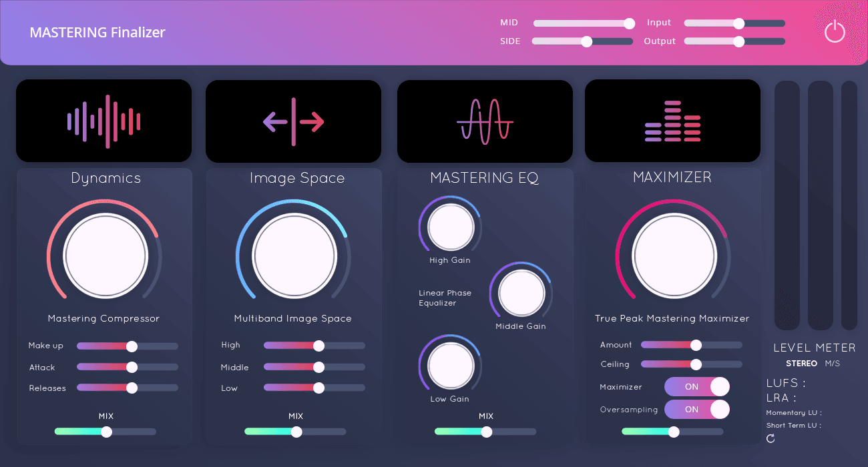Click the Input slider handle
The image size is (868, 467).
(738, 23)
